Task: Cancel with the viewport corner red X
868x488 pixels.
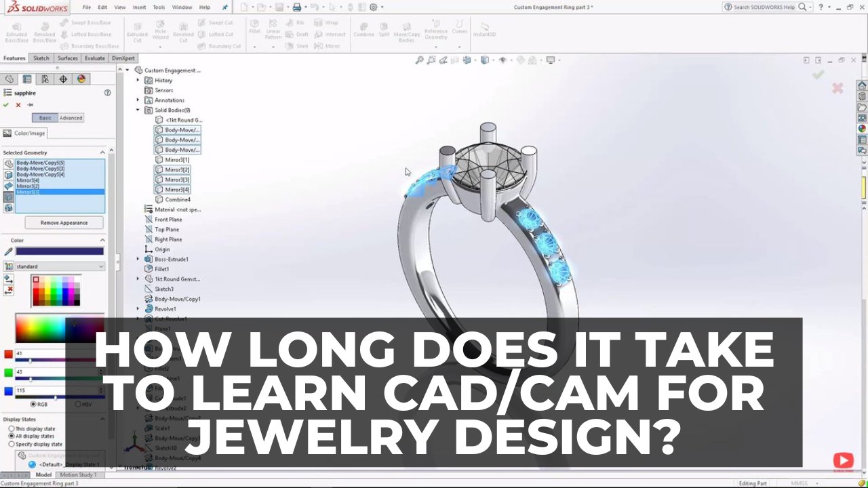Action: (837, 88)
